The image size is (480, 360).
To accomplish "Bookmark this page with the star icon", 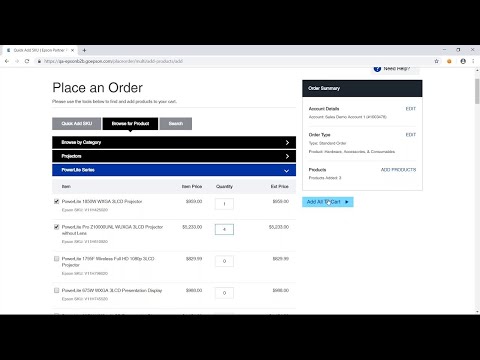I will [x=436, y=61].
